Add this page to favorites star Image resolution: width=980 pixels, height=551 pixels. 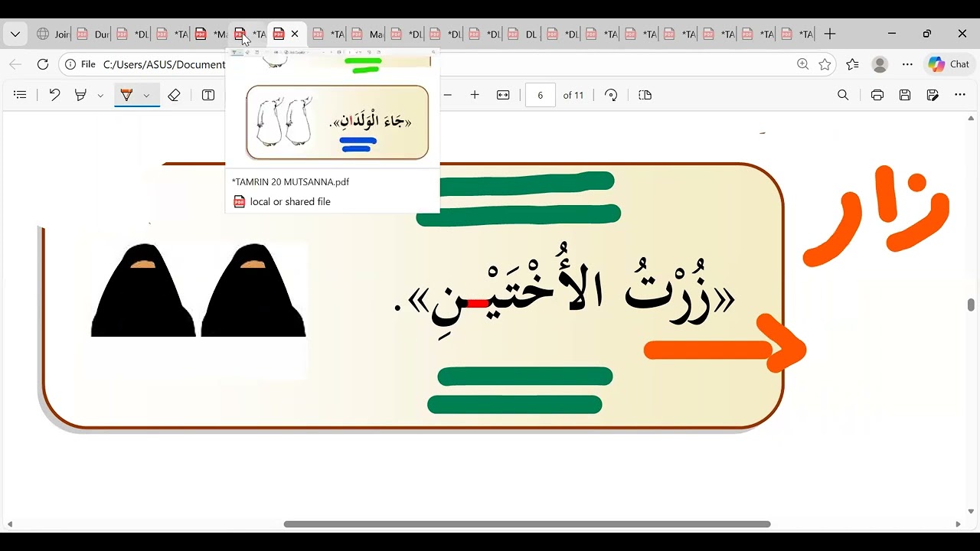tap(825, 64)
